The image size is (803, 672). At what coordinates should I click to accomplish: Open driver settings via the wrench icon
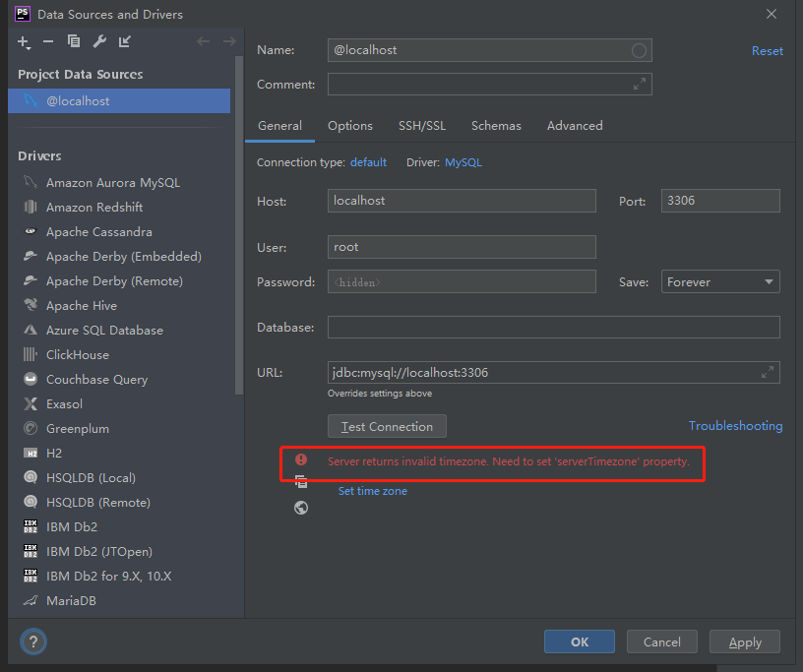point(99,41)
